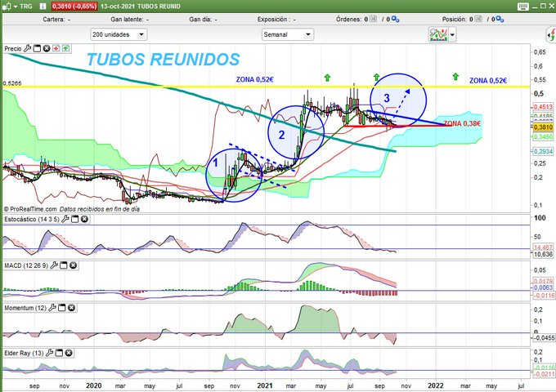
Task: Click the Elder Ray (13) label
Action: point(24,353)
